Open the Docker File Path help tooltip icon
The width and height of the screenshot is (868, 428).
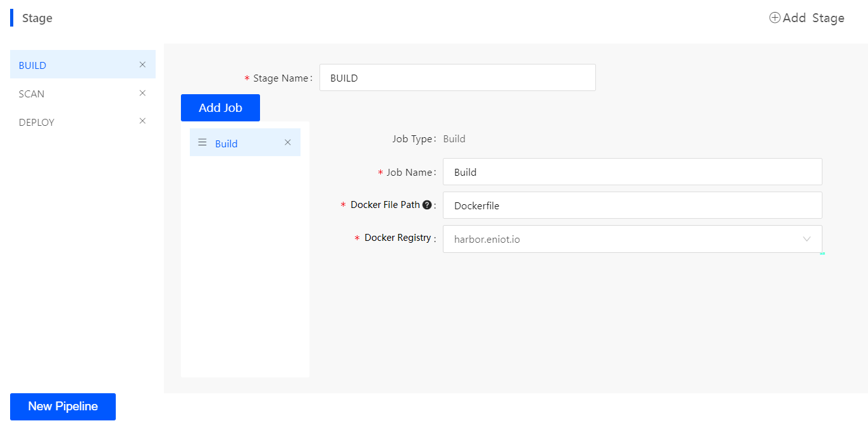click(427, 205)
